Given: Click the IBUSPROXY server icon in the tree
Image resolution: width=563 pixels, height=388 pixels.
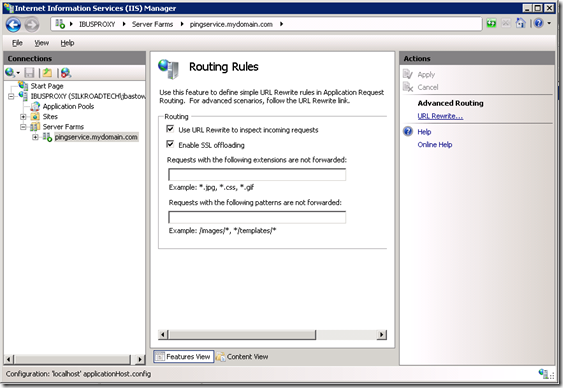Looking at the screenshot, I should tap(23, 96).
